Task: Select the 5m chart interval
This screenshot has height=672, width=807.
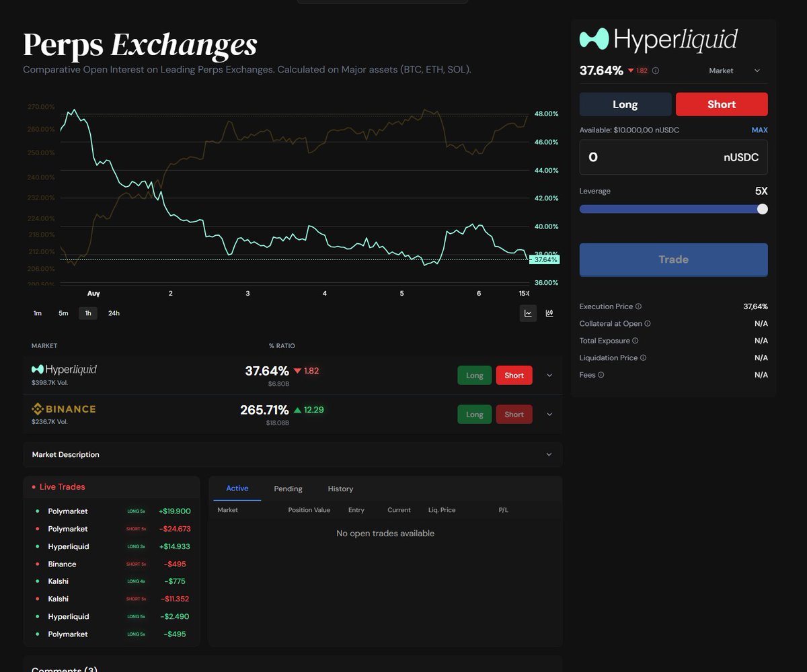Action: pyautogui.click(x=63, y=313)
